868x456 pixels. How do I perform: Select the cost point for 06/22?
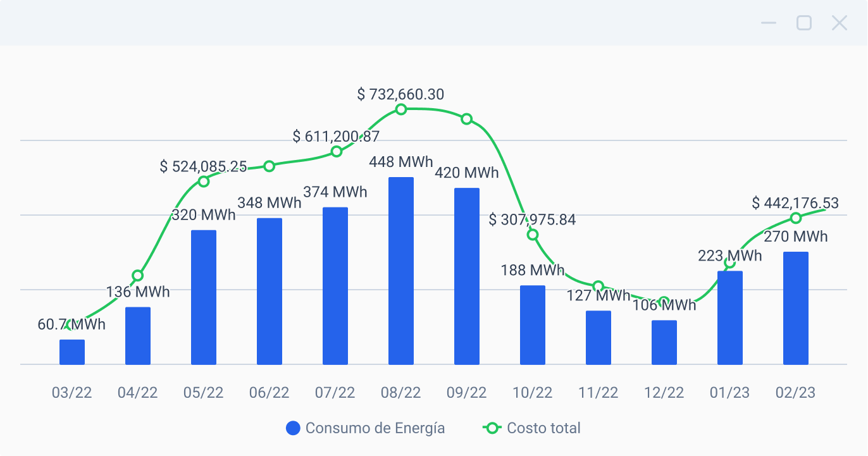click(270, 166)
